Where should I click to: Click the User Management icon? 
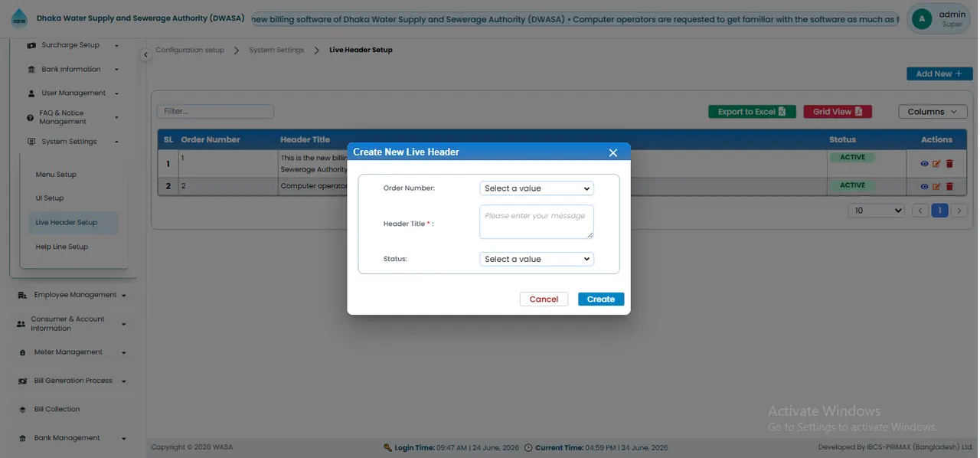[x=31, y=93]
